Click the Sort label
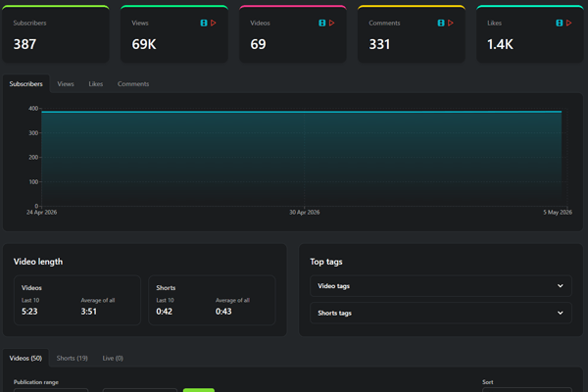The width and height of the screenshot is (588, 392). 487,382
